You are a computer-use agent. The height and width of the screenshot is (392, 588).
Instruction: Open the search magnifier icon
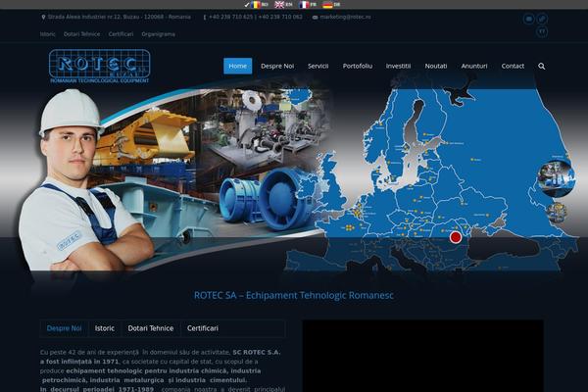[542, 66]
